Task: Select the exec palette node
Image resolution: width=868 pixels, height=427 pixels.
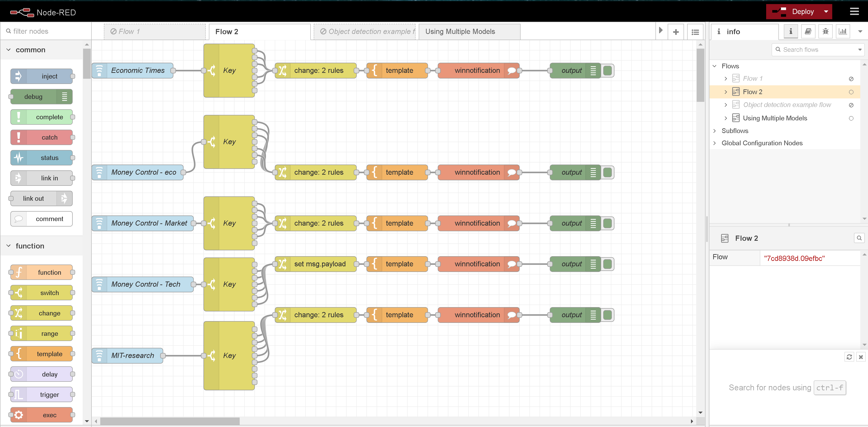Action: 42,415
